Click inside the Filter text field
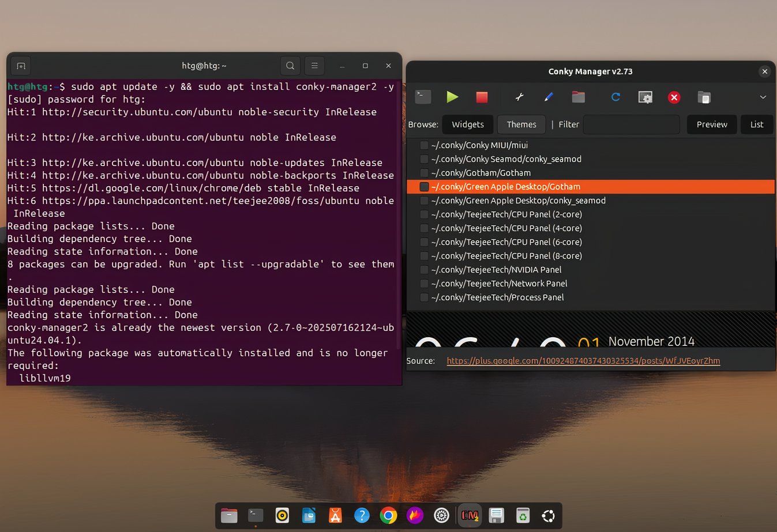The height and width of the screenshot is (532, 777). (x=632, y=124)
